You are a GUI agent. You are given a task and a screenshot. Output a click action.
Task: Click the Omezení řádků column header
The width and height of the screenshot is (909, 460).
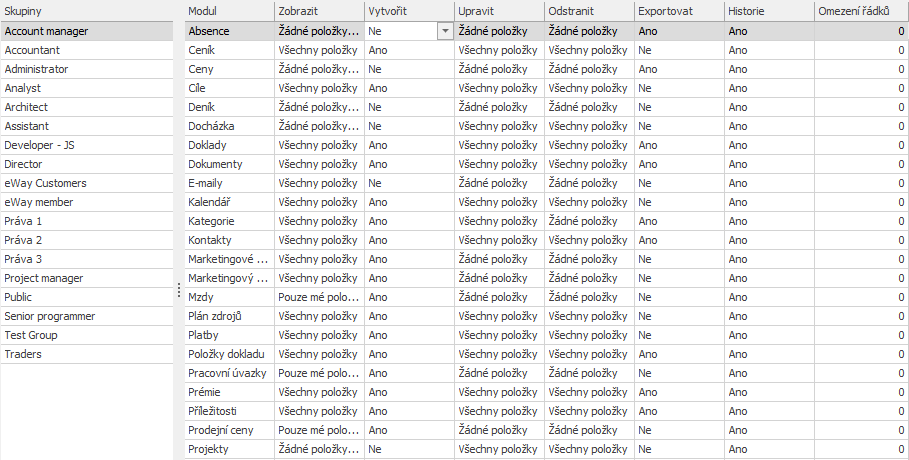[861, 11]
